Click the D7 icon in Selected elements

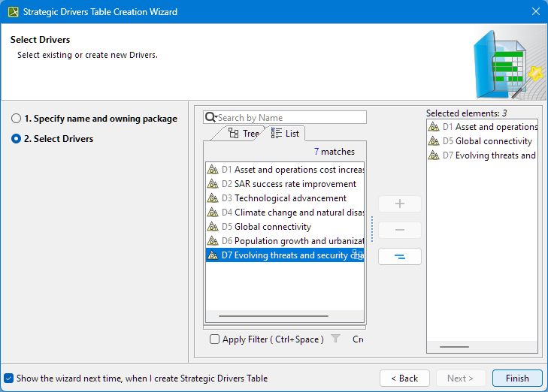(434, 155)
